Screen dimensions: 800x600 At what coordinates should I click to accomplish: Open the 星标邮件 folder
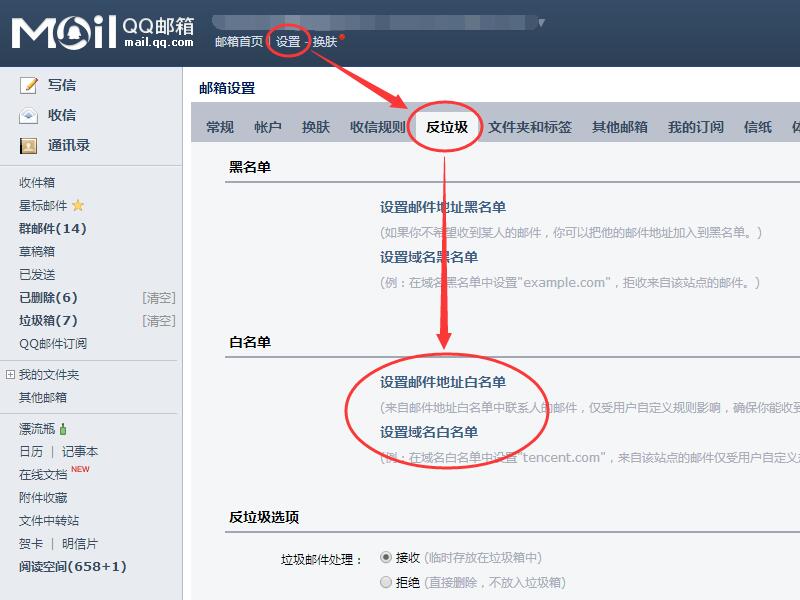[x=43, y=205]
